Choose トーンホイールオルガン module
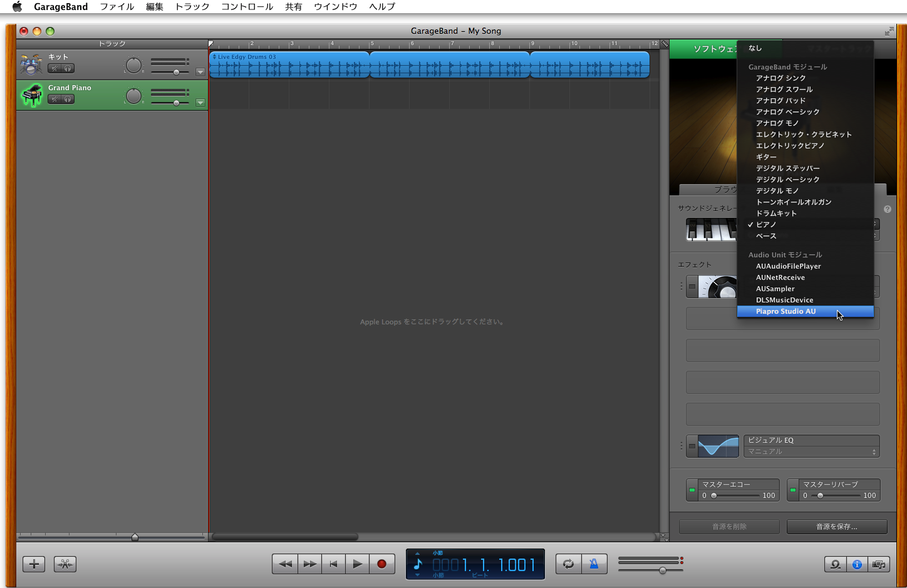This screenshot has width=907, height=588. tap(806, 202)
